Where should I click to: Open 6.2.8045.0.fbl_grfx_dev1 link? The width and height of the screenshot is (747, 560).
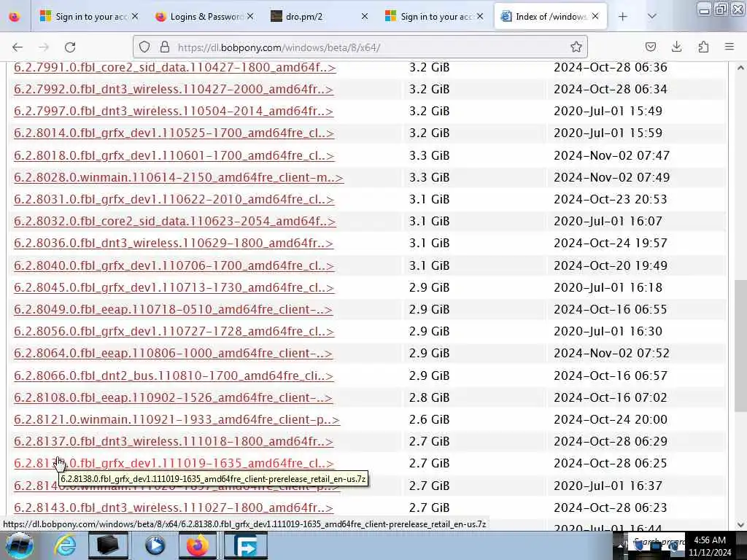tap(174, 287)
